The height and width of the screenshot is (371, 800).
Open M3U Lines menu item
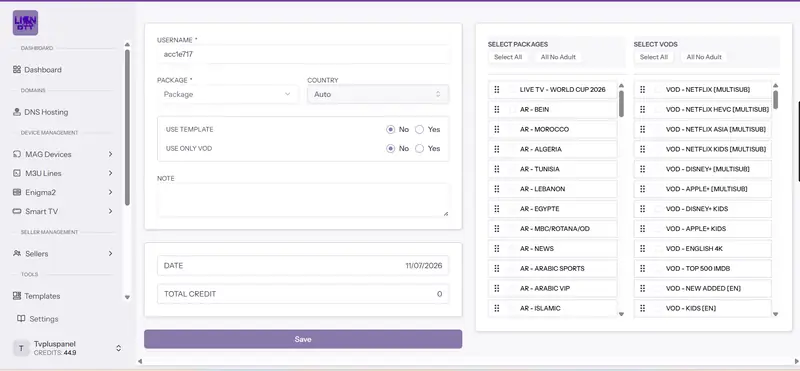tap(43, 173)
